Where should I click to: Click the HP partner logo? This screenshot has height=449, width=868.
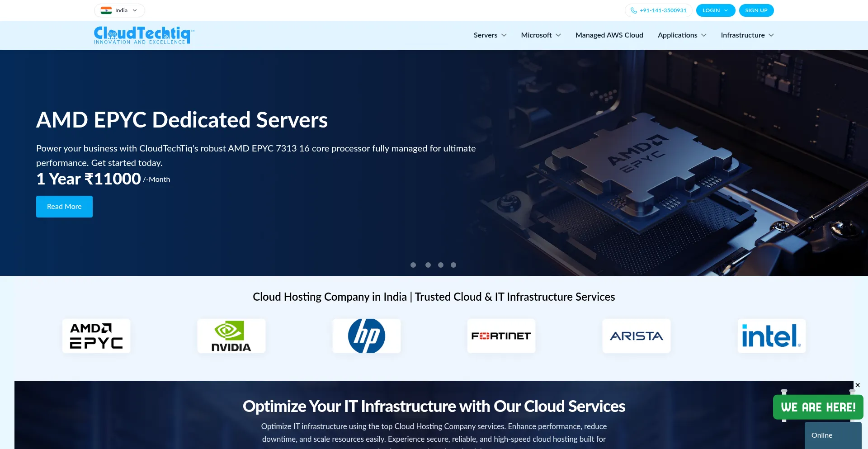pos(366,336)
